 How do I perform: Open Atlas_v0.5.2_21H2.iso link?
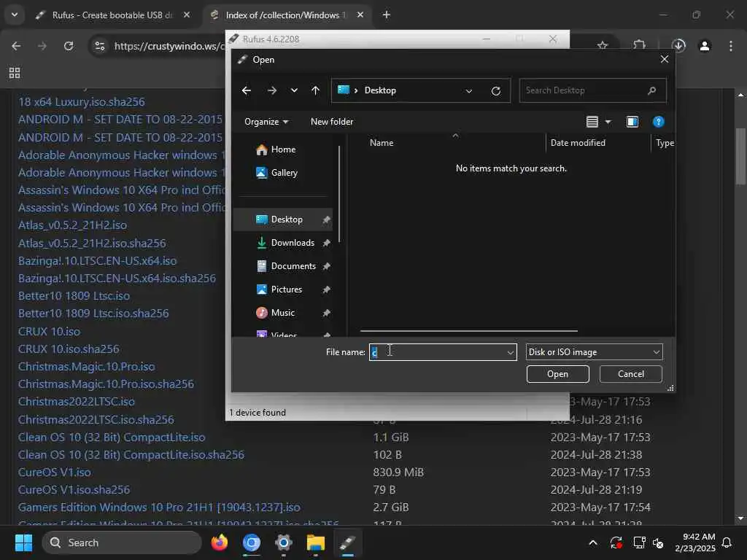72,225
